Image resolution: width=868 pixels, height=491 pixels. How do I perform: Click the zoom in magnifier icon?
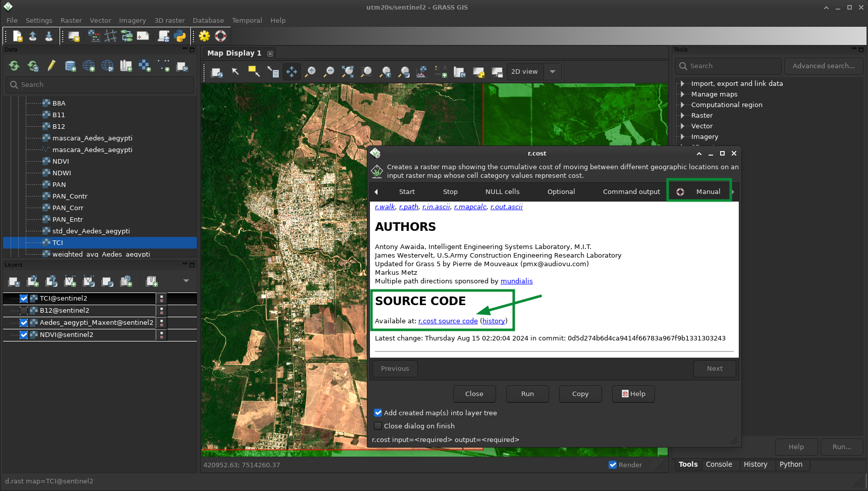(x=310, y=72)
